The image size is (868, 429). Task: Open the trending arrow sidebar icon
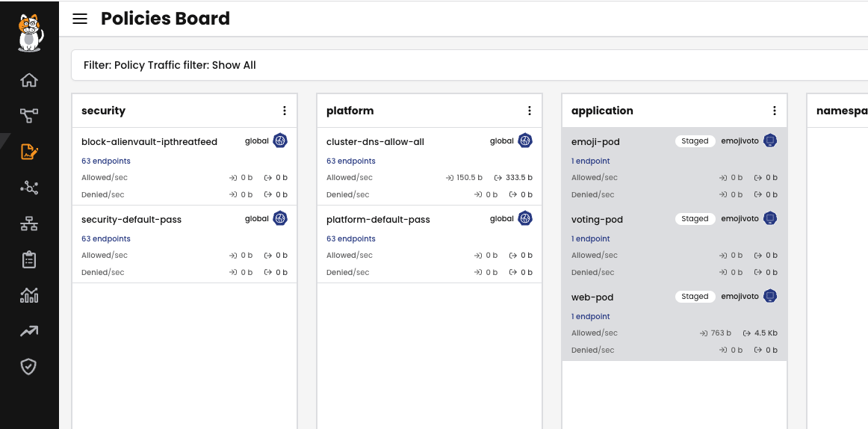coord(29,331)
